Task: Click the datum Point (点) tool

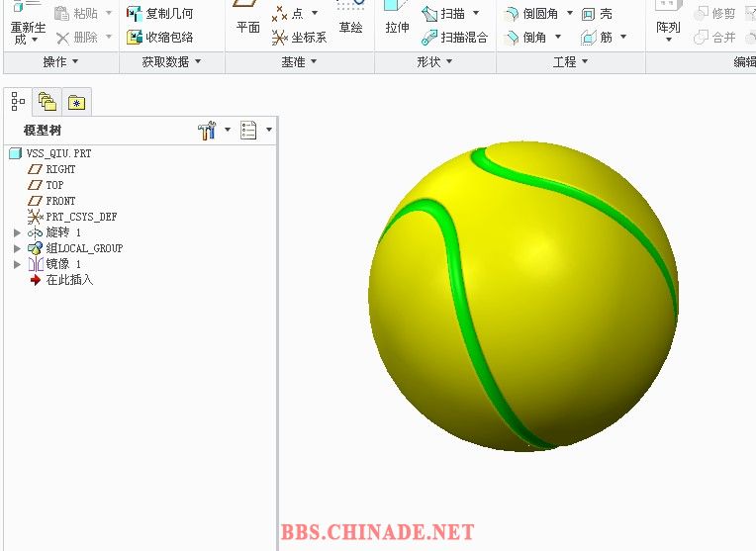Action: 287,14
